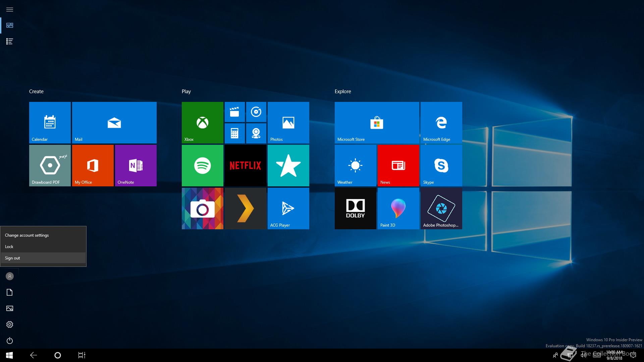Expand the hamburger menu at top left
644x362 pixels.
click(x=10, y=9)
